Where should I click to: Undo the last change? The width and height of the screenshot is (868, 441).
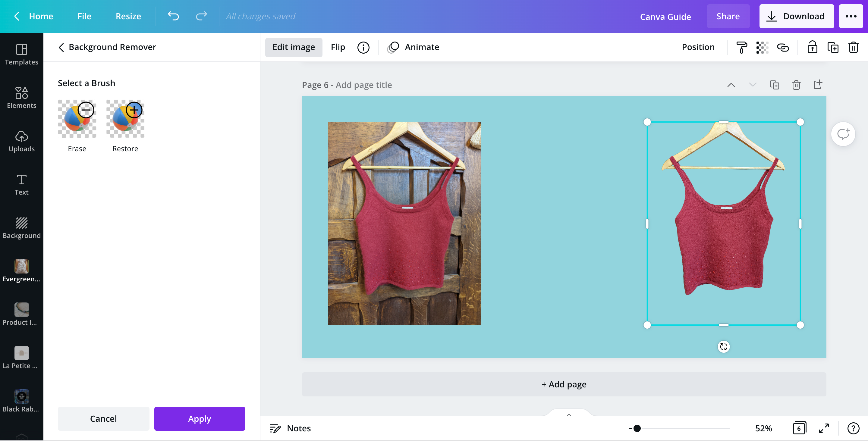[x=173, y=16]
